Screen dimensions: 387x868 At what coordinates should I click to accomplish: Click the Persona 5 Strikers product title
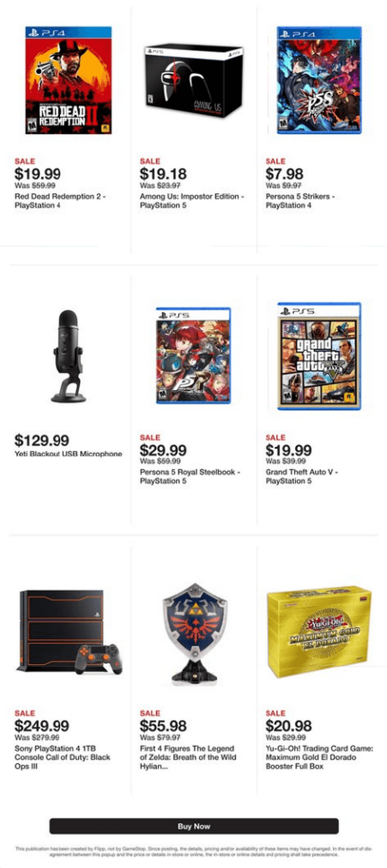[x=300, y=200]
